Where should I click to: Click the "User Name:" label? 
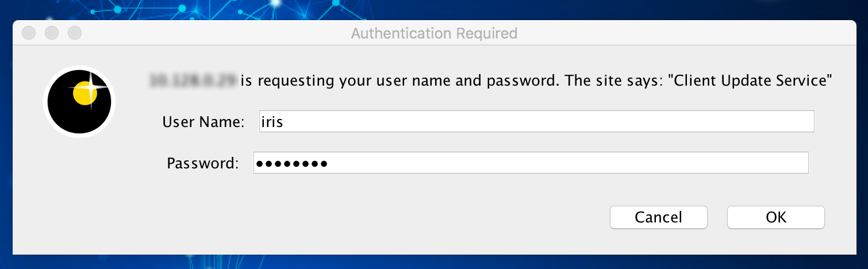tap(203, 122)
